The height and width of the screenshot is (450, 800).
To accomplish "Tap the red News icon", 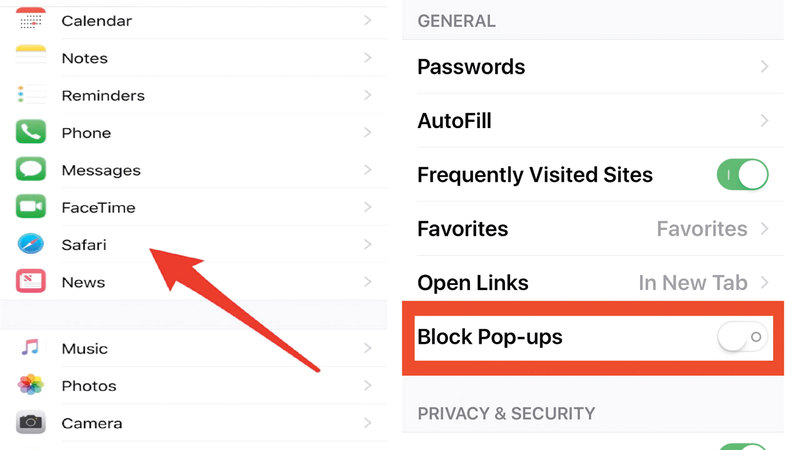I will coord(31,282).
